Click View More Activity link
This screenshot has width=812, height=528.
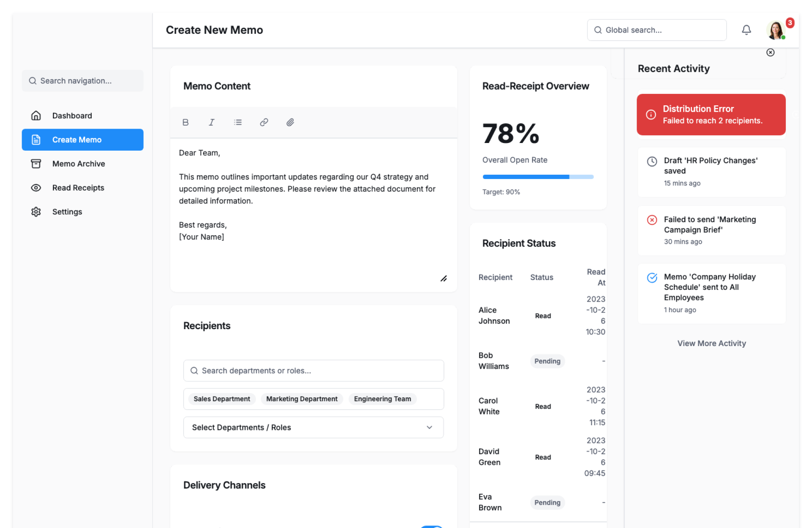711,344
